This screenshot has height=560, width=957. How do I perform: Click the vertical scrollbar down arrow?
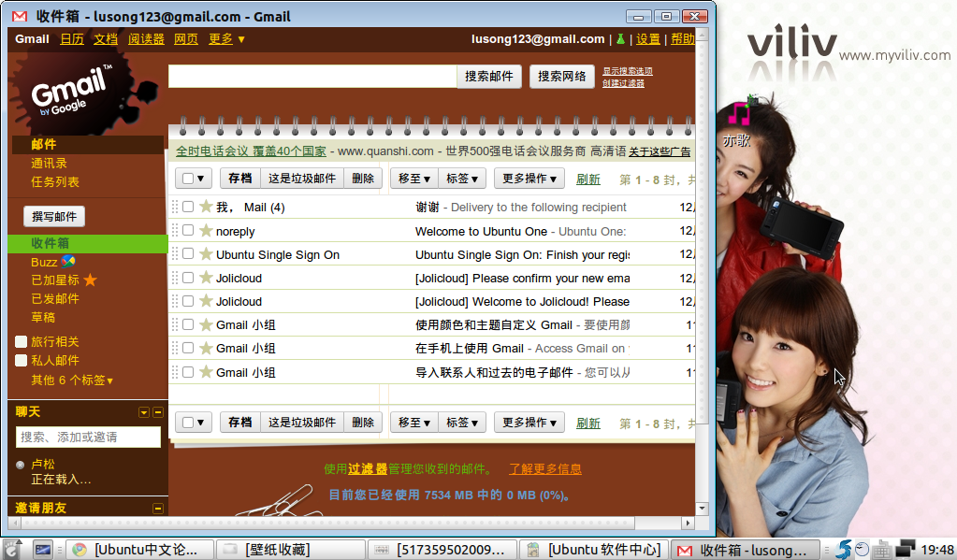coord(702,509)
